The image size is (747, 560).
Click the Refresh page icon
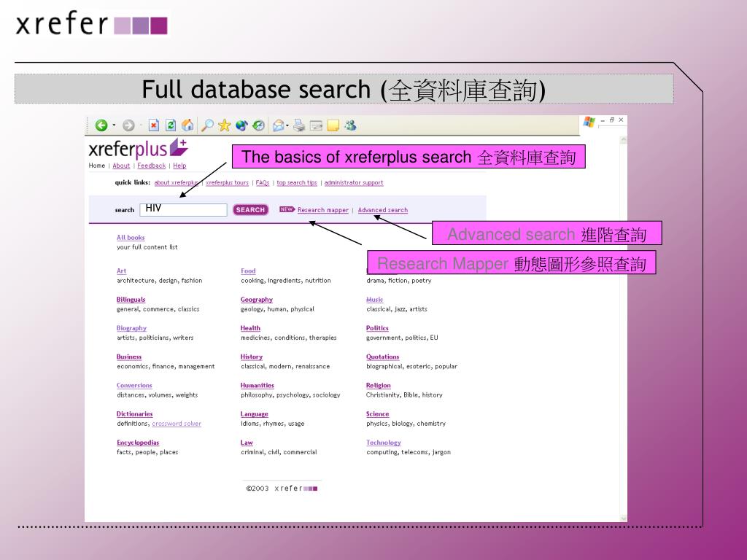click(171, 125)
